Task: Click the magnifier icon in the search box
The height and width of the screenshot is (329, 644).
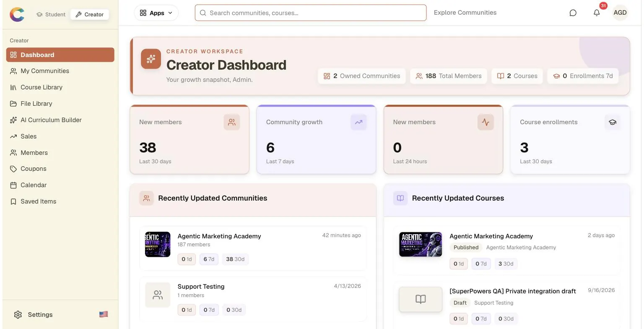Action: (203, 13)
